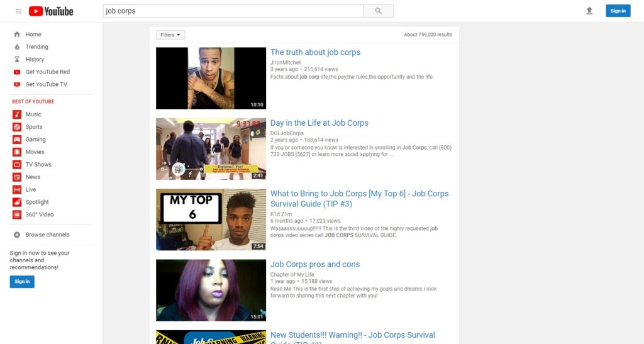Screen dimensions: 644x344
Task: Click the Spotlight icon
Action: click(17, 202)
